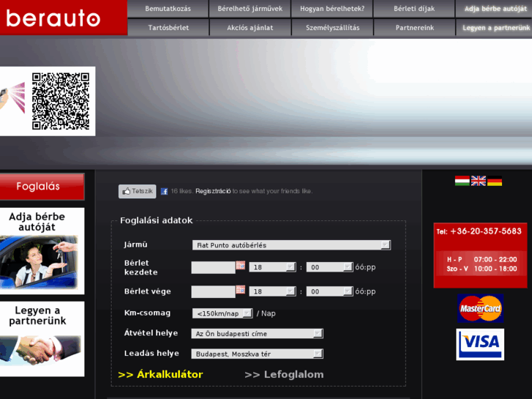Click the QR code image
The height and width of the screenshot is (399, 532).
tap(61, 101)
